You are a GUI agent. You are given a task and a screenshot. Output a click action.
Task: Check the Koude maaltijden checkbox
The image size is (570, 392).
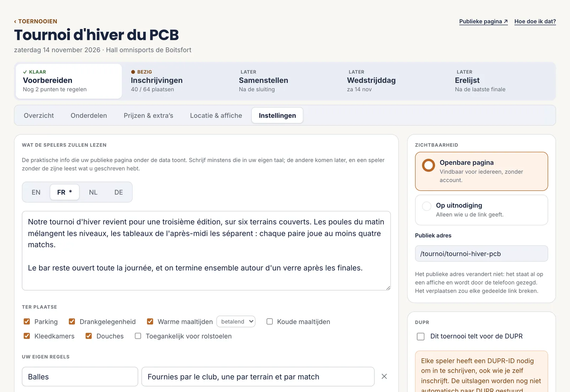pyautogui.click(x=270, y=321)
